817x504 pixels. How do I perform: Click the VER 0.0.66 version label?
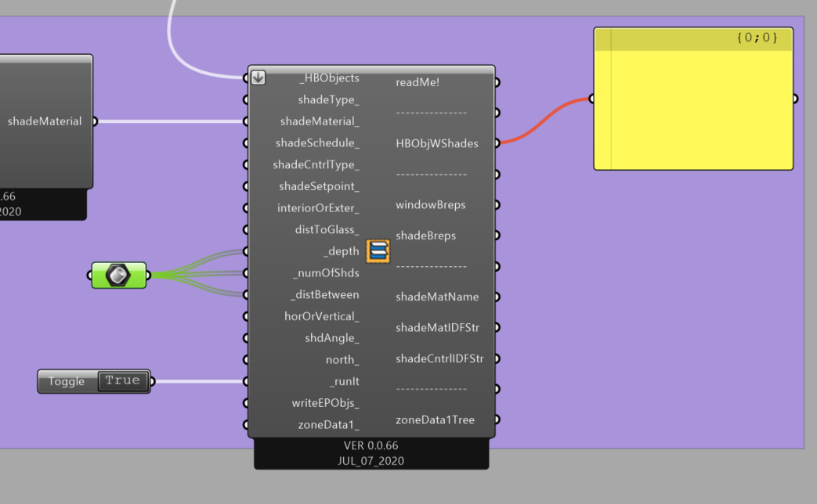(x=371, y=445)
